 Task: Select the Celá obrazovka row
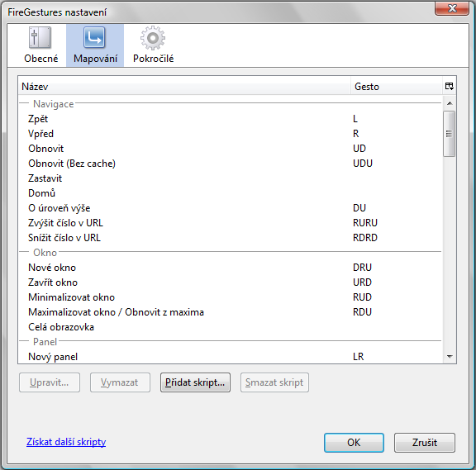pyautogui.click(x=230, y=327)
